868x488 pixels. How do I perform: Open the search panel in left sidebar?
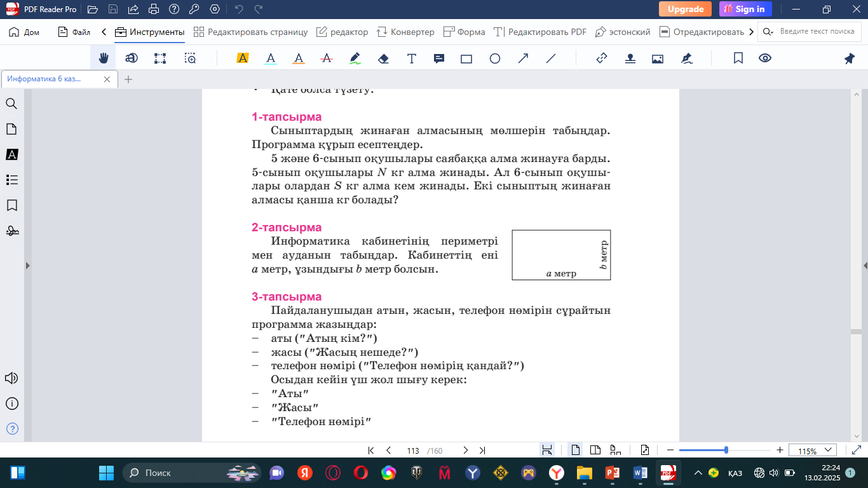[x=11, y=104]
